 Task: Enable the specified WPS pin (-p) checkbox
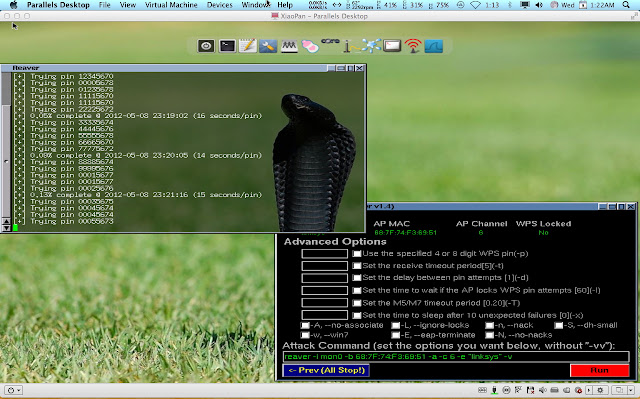[x=357, y=254]
